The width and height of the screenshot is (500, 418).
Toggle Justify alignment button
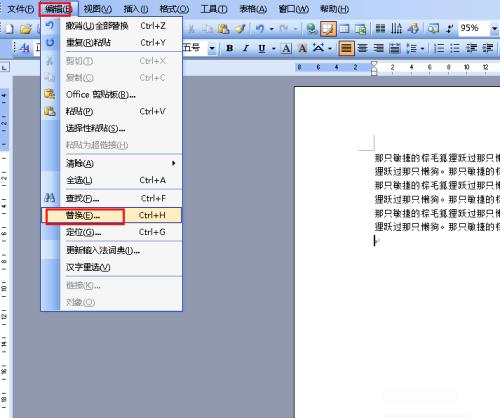[x=346, y=49]
